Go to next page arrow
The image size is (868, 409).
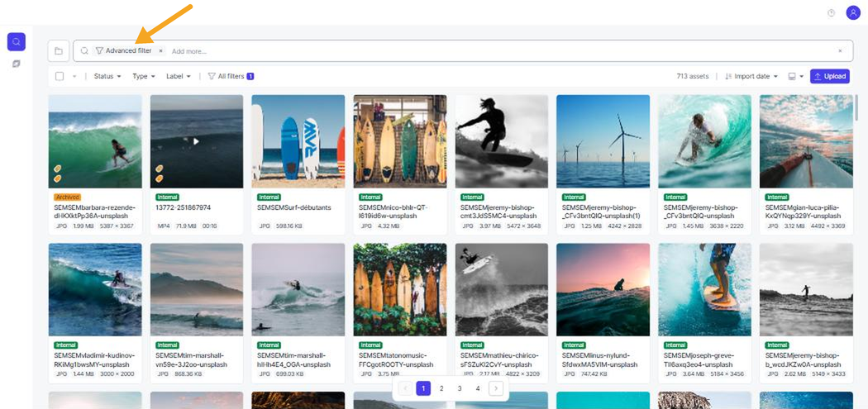(496, 388)
